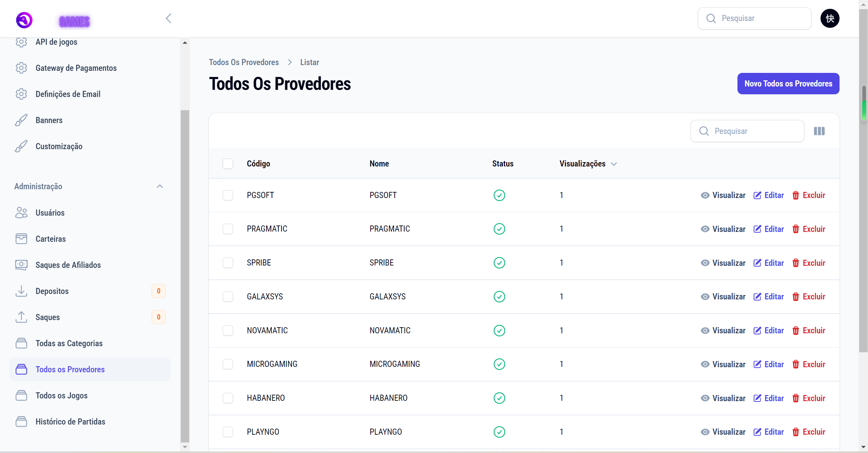
Task: Go to Gateway de Pagamentos menu item
Action: point(76,68)
